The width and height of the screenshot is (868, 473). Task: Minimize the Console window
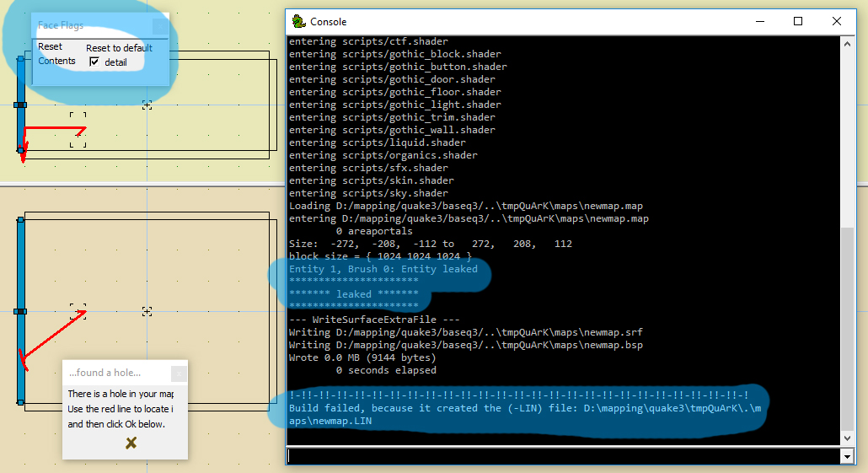point(760,22)
